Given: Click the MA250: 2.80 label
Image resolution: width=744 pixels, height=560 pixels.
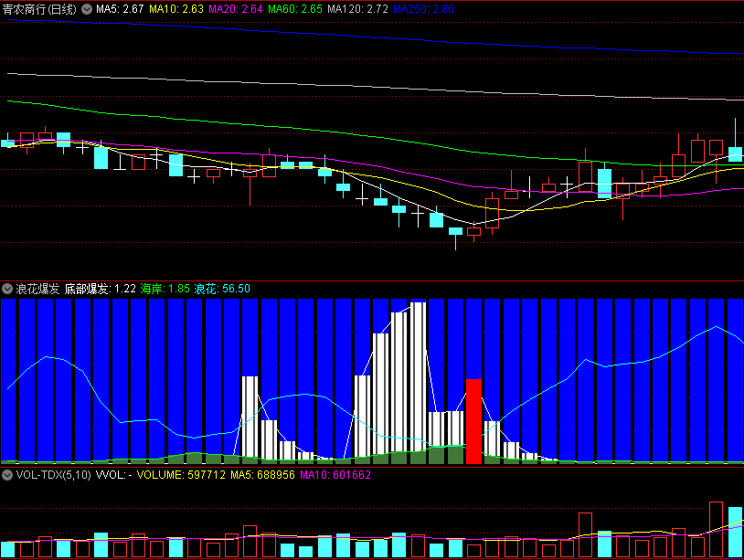Looking at the screenshot, I should [423, 9].
